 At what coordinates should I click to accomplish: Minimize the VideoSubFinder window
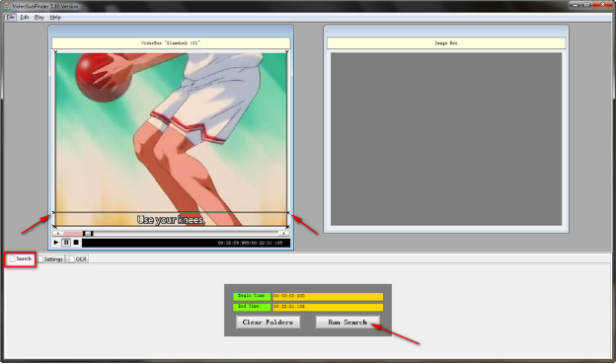coord(576,4)
